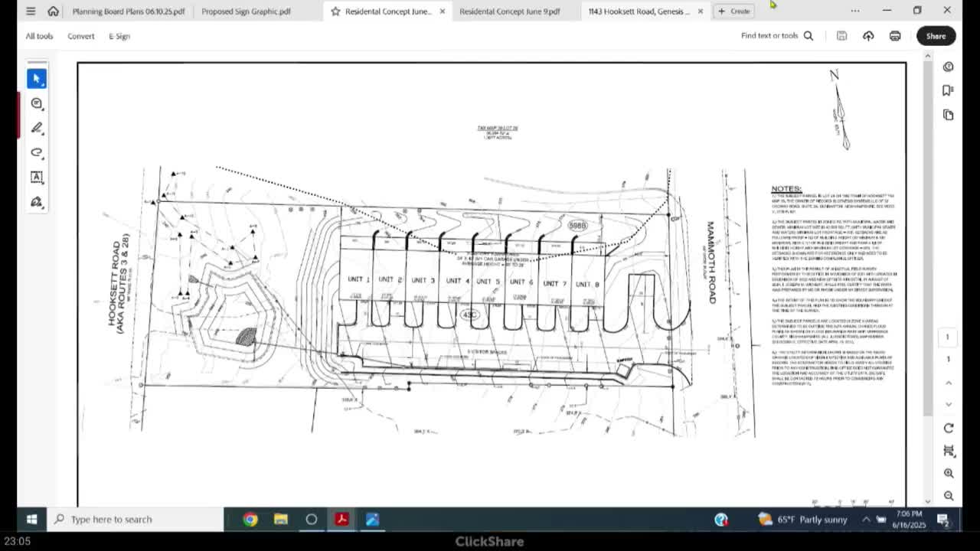Open the All tools menu
This screenshot has width=980, height=551.
(x=39, y=36)
